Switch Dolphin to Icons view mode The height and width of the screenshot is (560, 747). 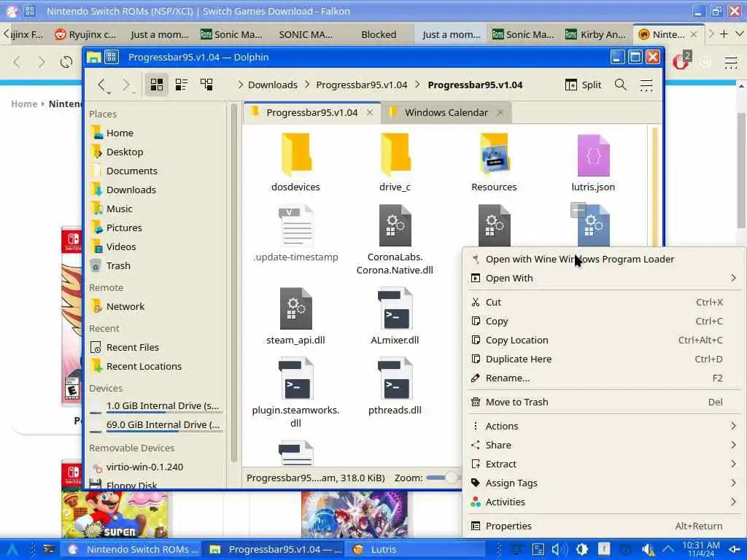[x=157, y=85]
